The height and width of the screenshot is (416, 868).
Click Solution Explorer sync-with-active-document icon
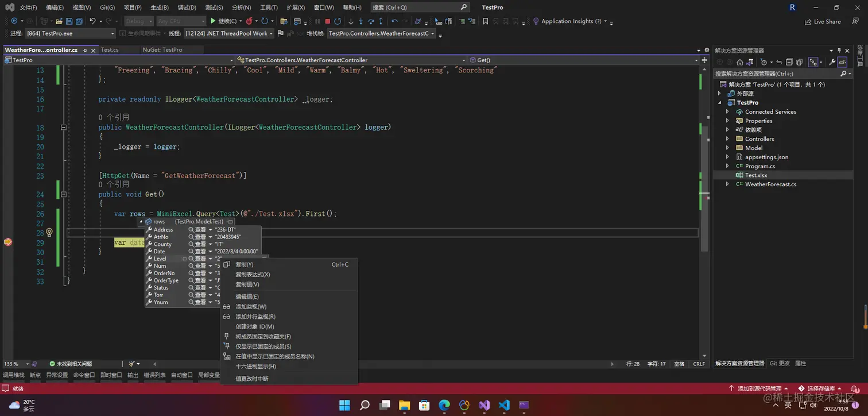(779, 62)
